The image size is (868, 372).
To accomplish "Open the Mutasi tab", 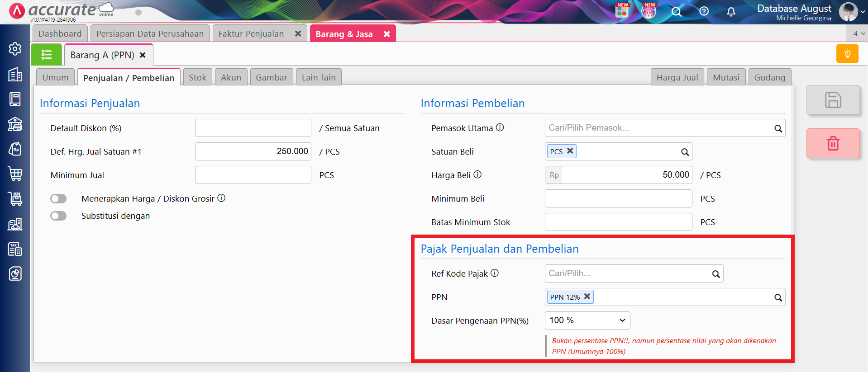I will [x=726, y=77].
